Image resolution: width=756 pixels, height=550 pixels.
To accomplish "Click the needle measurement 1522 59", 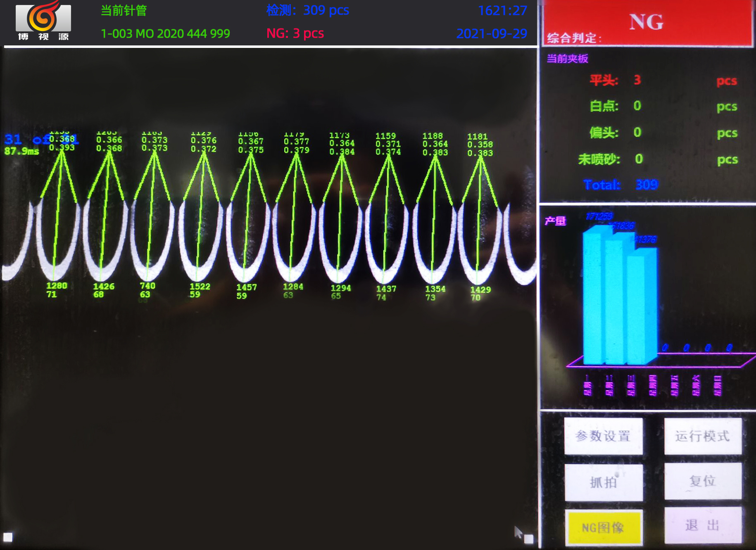I will 200,290.
